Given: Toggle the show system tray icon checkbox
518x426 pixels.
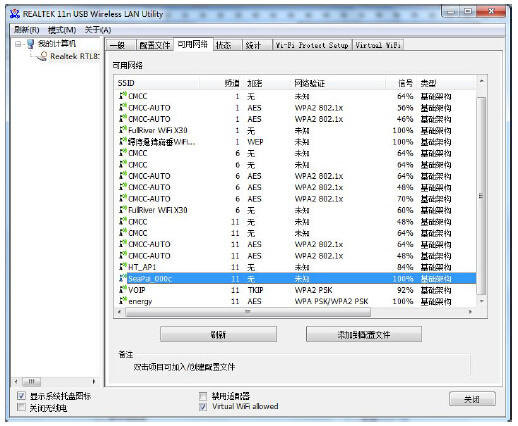Looking at the screenshot, I should (x=21, y=396).
